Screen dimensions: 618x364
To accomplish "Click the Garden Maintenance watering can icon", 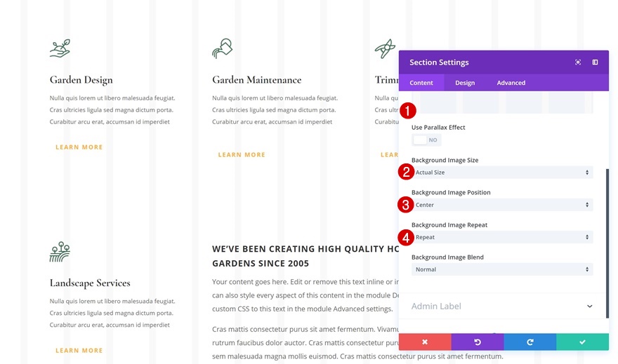I will pyautogui.click(x=222, y=48).
